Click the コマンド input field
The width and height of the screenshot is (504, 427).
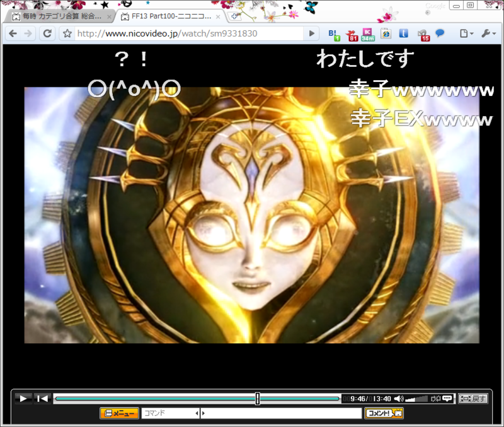tap(168, 413)
